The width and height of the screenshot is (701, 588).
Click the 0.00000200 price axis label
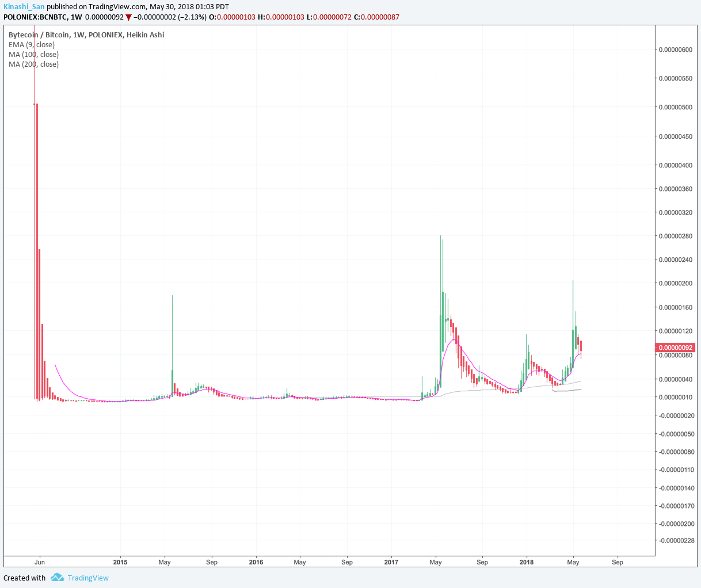(x=676, y=283)
